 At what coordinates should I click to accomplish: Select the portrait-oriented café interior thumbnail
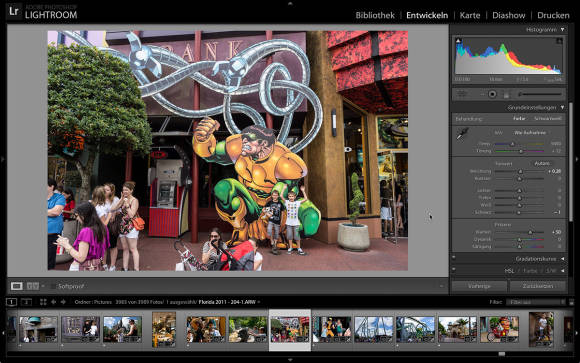click(x=164, y=329)
